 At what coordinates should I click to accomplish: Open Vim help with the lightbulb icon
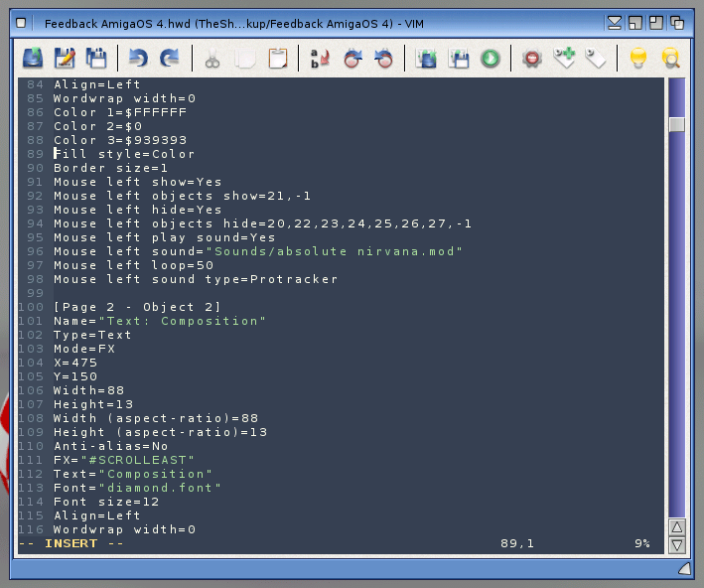point(638,59)
